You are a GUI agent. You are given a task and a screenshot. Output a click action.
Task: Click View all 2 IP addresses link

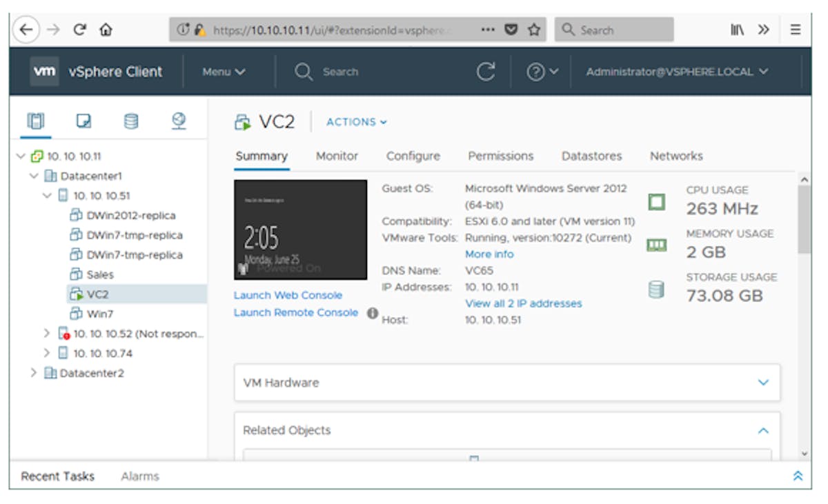[x=523, y=303]
